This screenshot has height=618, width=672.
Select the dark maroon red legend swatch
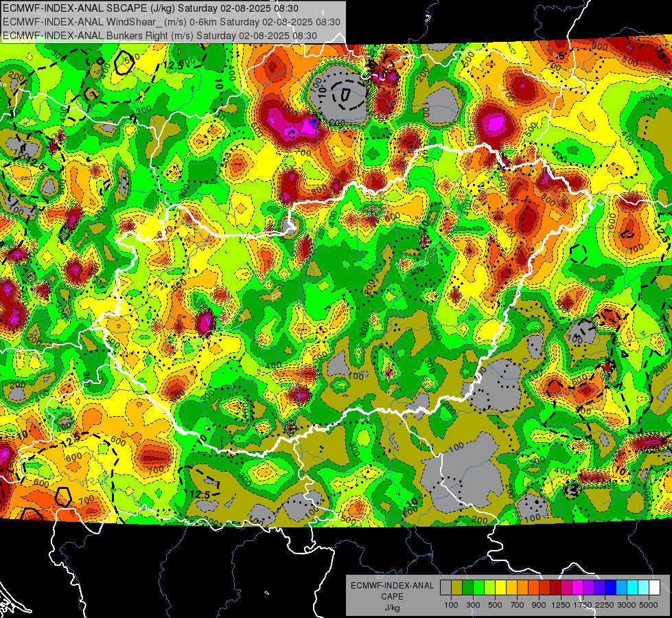(x=555, y=588)
